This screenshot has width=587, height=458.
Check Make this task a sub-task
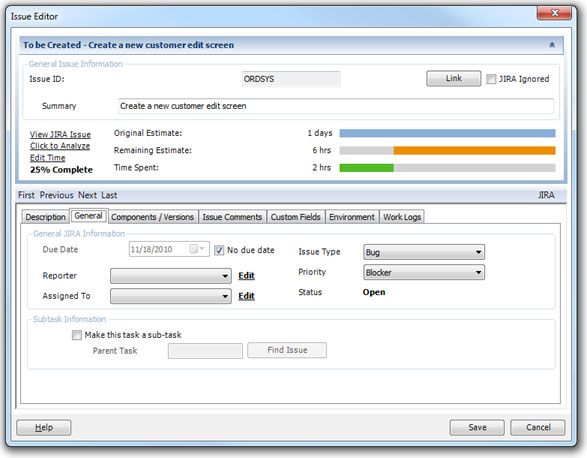[x=77, y=335]
